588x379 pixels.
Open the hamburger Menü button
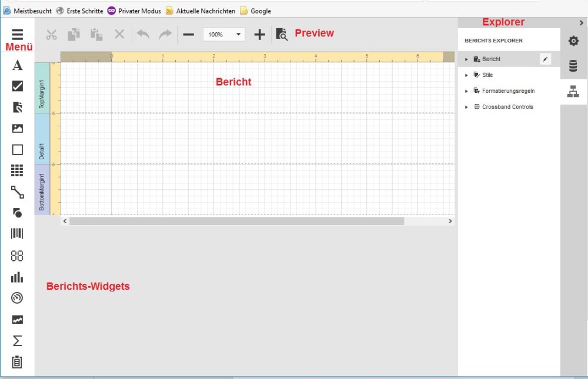(x=17, y=35)
